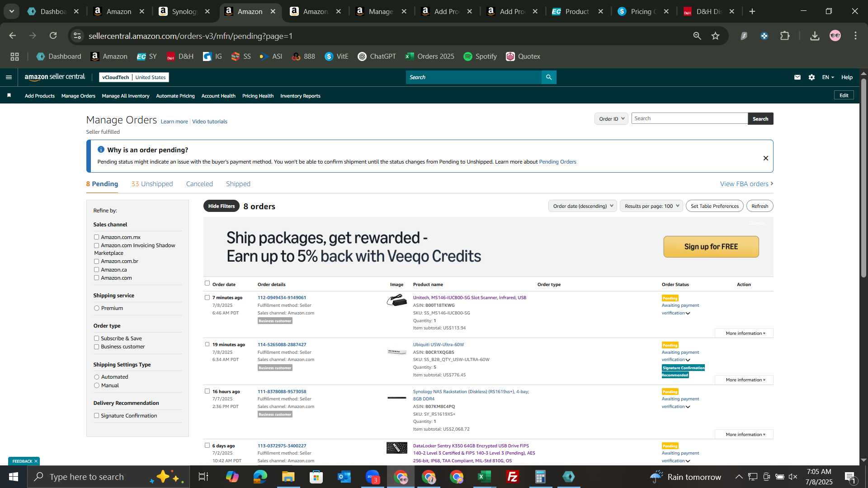Select Automated shipping settings type
The width and height of the screenshot is (868, 488).
[x=96, y=377]
